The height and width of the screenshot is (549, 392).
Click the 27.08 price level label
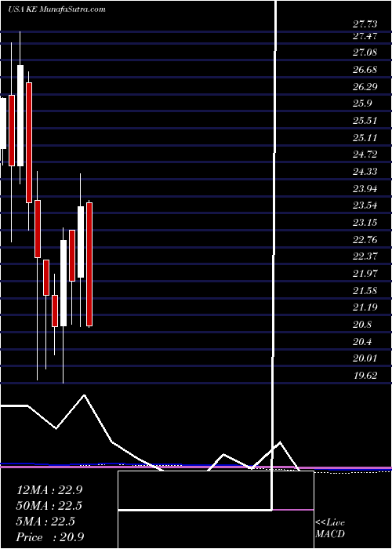(x=365, y=53)
